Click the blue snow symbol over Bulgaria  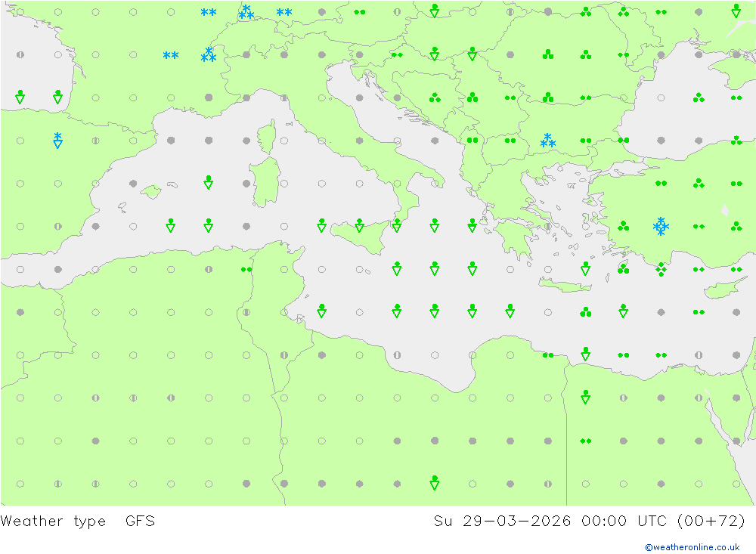click(547, 141)
